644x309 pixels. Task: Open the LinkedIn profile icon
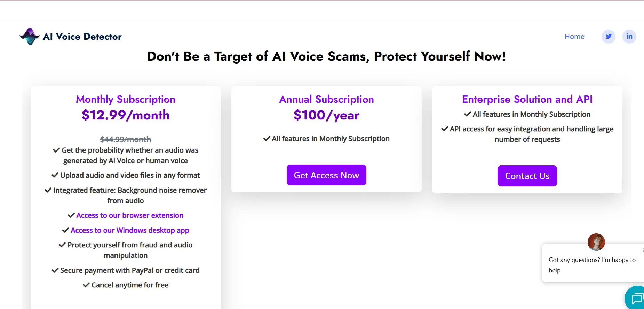[629, 36]
